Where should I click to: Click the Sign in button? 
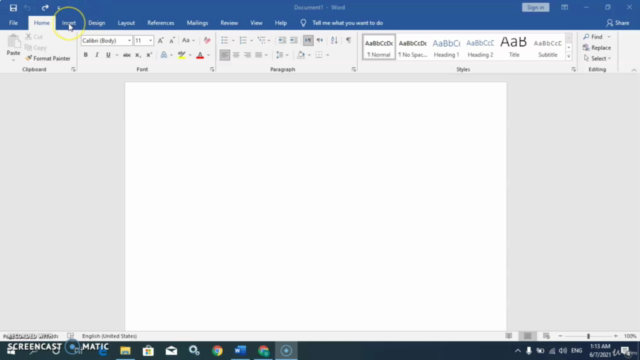535,7
